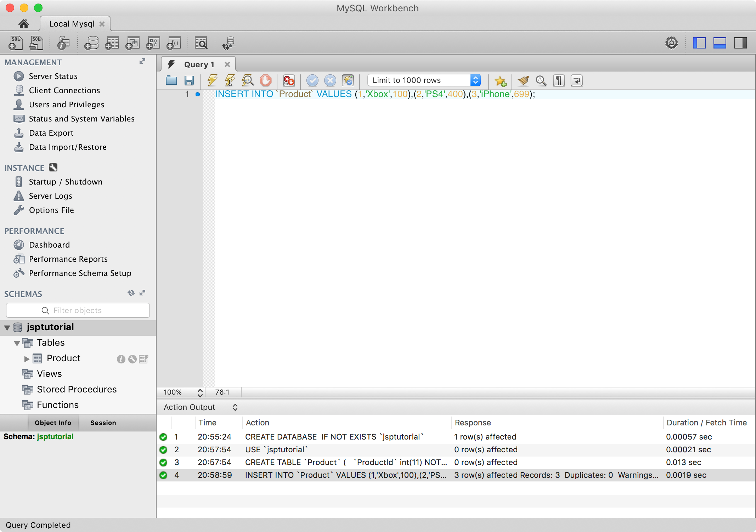The height and width of the screenshot is (532, 756).
Task: Select the Stored Procedures tree item
Action: coord(77,389)
